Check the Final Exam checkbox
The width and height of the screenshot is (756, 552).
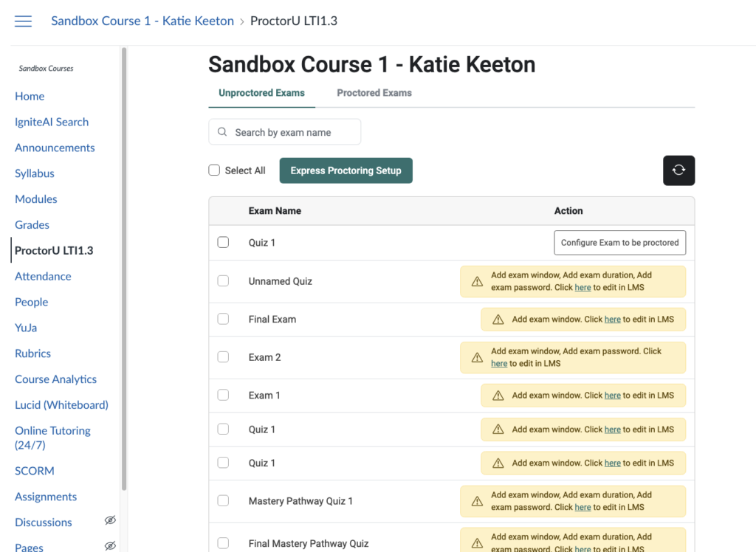click(223, 319)
